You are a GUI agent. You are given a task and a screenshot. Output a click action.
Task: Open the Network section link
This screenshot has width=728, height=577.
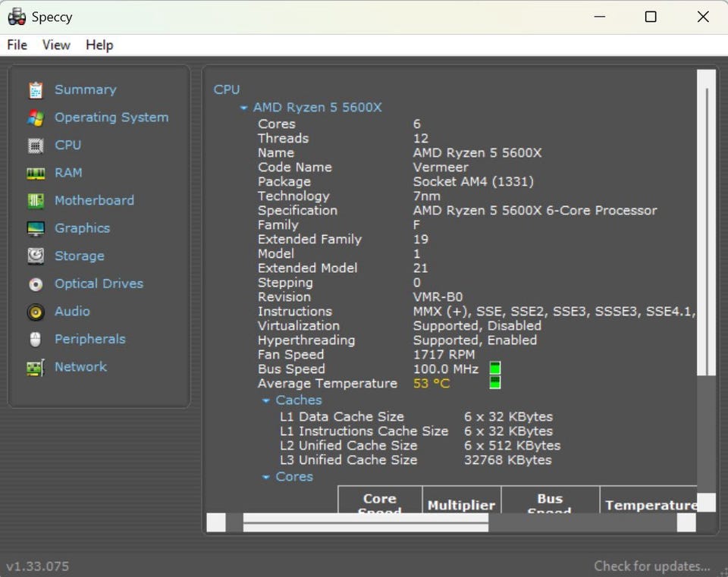[80, 367]
